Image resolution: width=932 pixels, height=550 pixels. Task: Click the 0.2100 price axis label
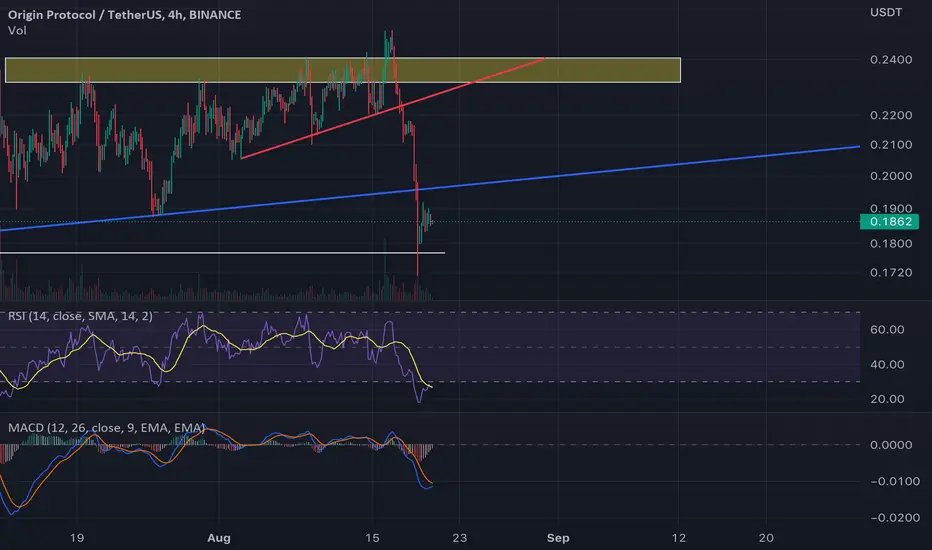890,145
